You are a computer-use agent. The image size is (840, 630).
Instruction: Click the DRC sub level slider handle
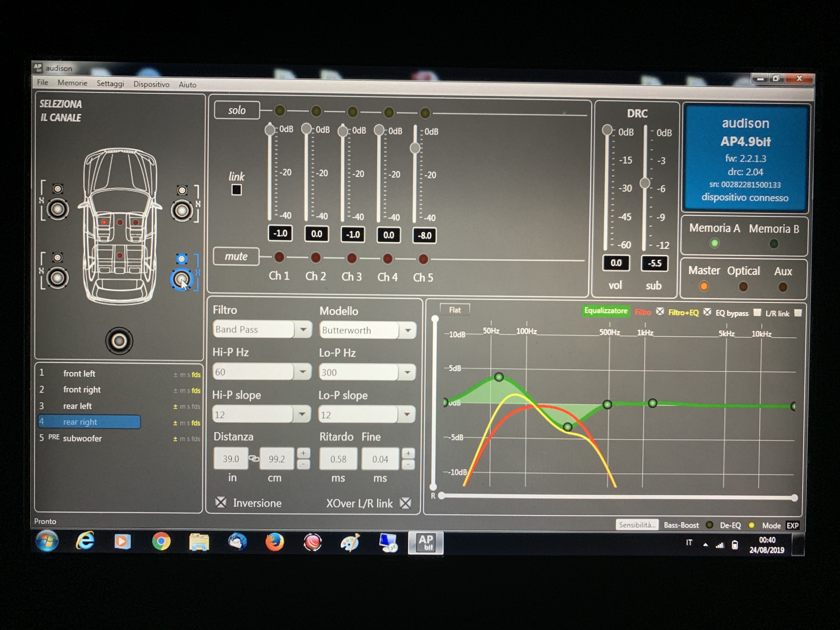coord(645,183)
